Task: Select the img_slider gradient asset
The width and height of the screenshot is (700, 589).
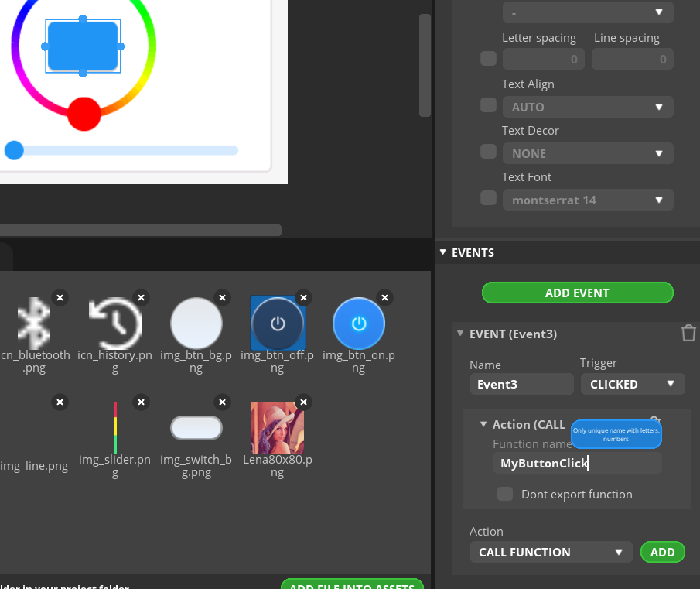Action: coord(115,428)
